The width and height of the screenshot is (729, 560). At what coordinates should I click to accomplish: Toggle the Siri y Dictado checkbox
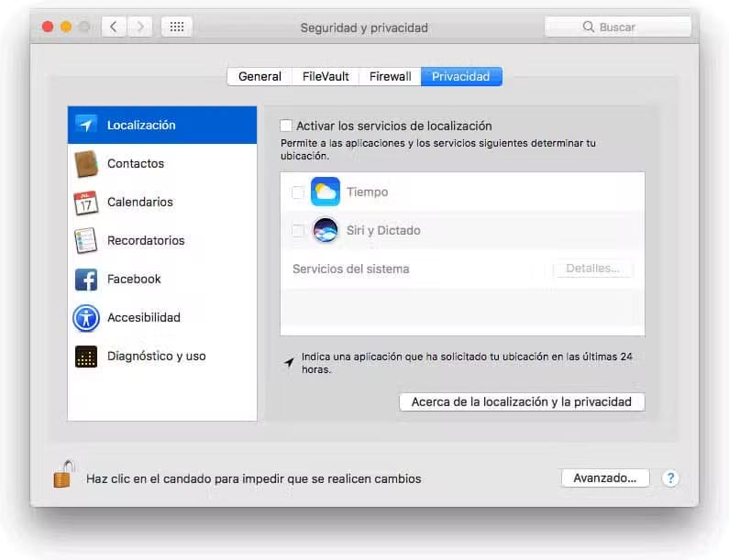click(297, 230)
